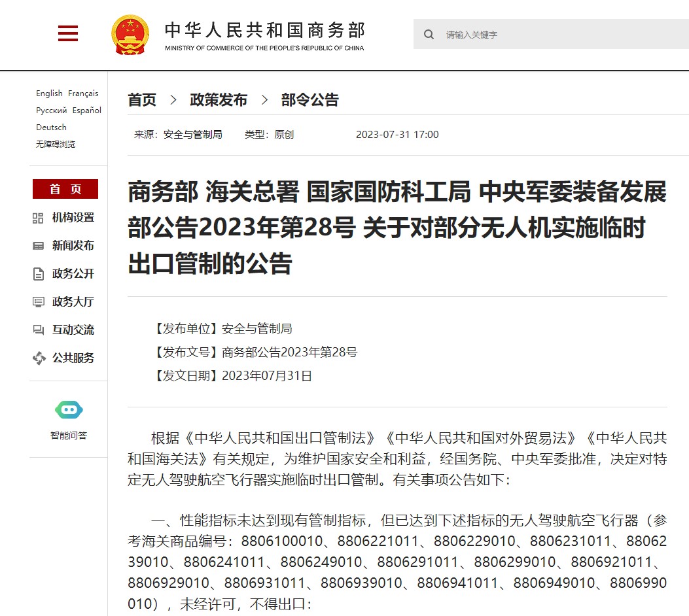The height and width of the screenshot is (616, 689).
Task: Switch language to Español
Action: [x=86, y=111]
